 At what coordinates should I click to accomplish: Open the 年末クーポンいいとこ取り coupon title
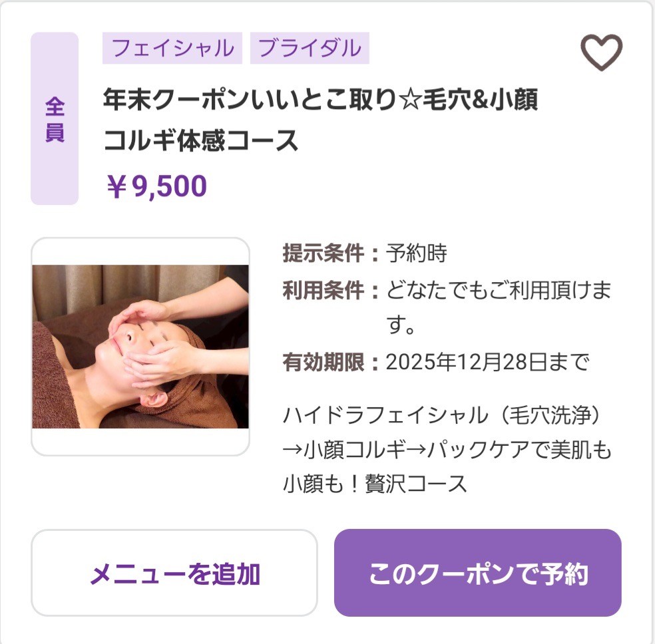click(320, 101)
